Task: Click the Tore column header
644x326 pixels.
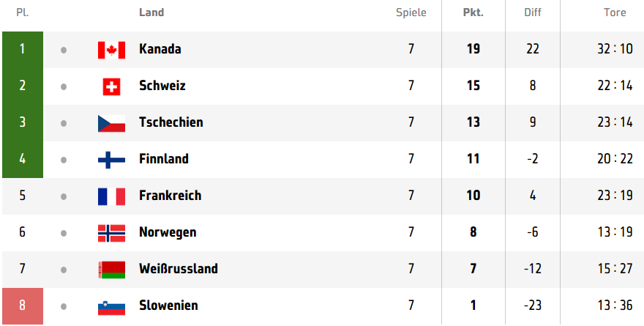Action: (x=615, y=12)
